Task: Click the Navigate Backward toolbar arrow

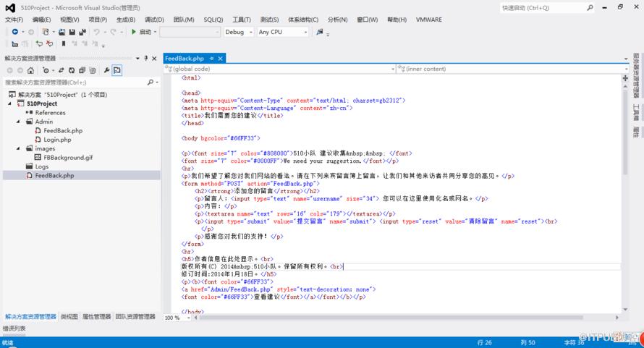Action: 14,32
